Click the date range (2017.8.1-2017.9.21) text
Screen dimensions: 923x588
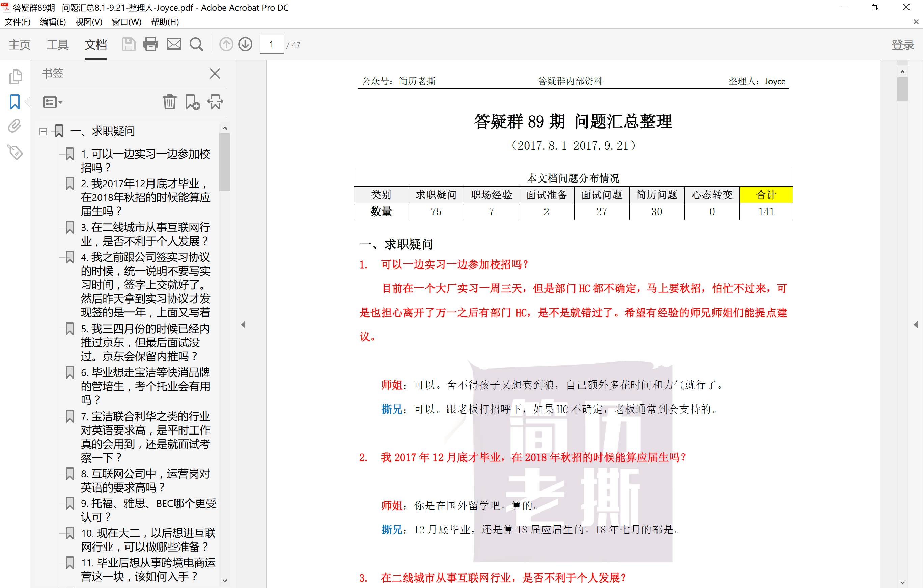pos(573,146)
